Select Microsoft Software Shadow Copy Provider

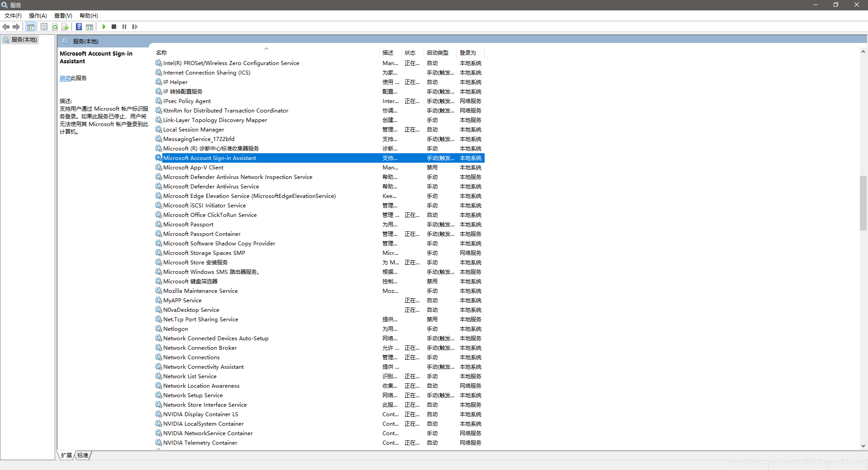(319, 244)
